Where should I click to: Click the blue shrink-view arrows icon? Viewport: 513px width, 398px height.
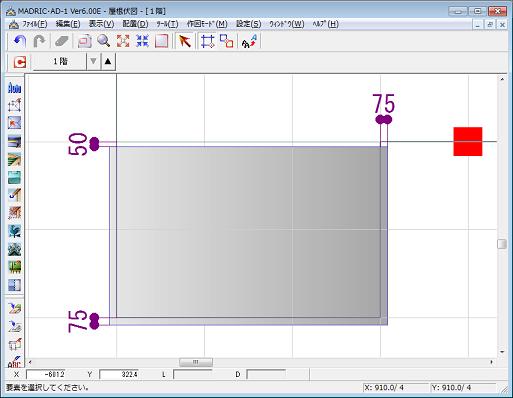click(x=142, y=41)
